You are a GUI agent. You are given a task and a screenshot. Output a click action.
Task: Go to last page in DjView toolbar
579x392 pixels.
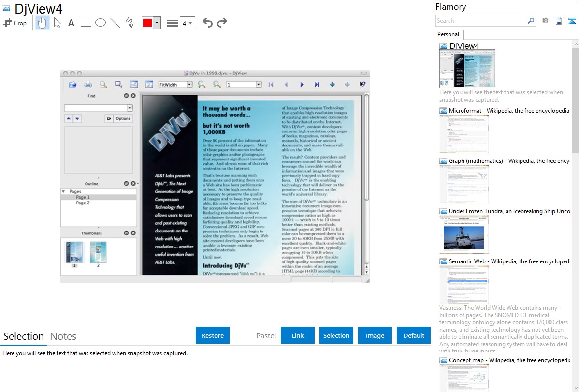[x=317, y=85]
